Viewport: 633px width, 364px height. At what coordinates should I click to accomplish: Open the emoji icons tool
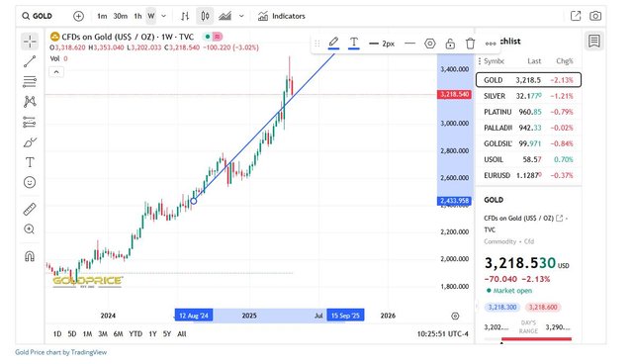30,182
